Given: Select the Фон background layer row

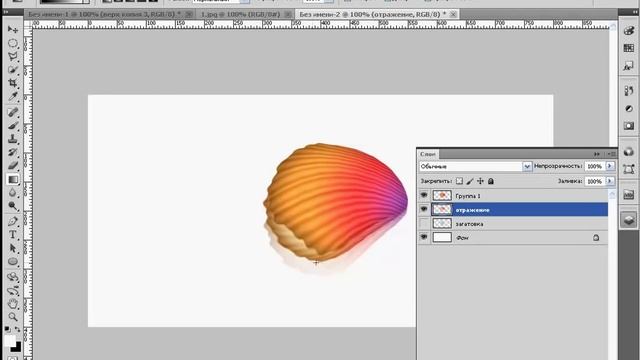Looking at the screenshot, I should tap(513, 237).
